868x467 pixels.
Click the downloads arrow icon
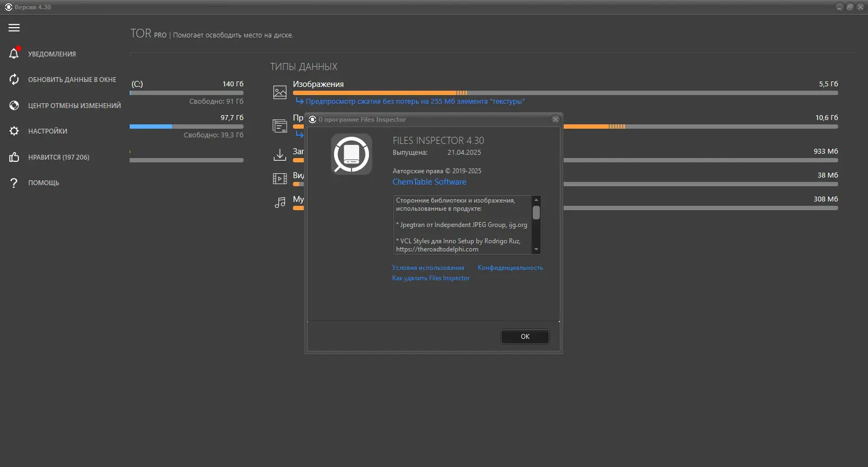(x=280, y=155)
